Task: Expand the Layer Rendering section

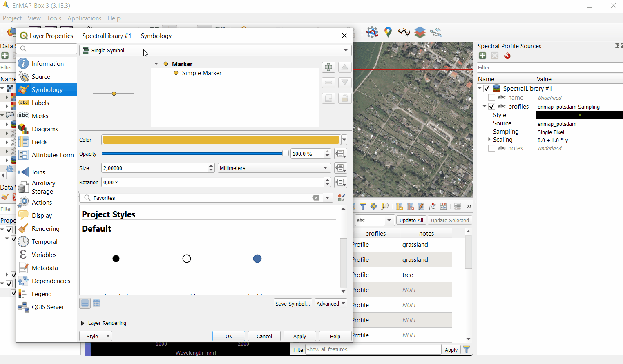Action: click(83, 323)
